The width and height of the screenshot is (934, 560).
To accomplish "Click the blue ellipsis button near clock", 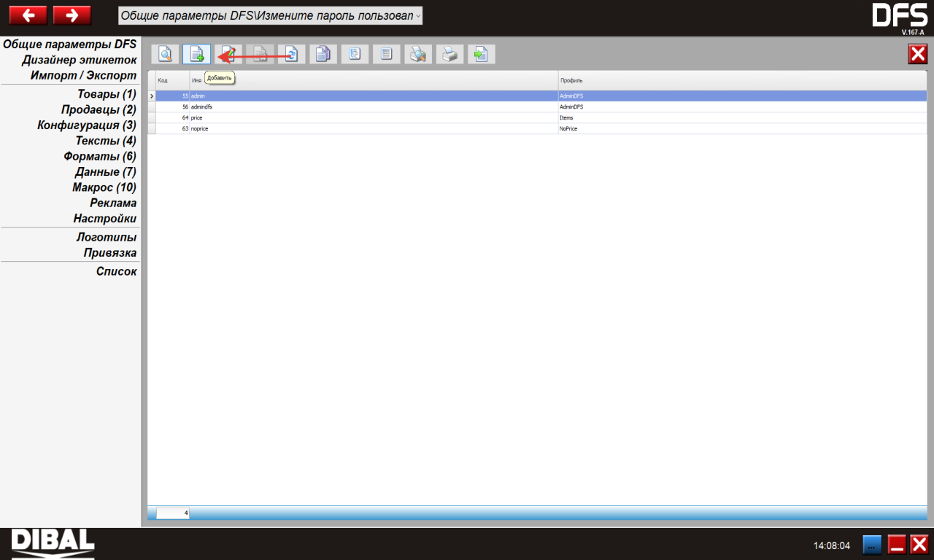I will [872, 545].
